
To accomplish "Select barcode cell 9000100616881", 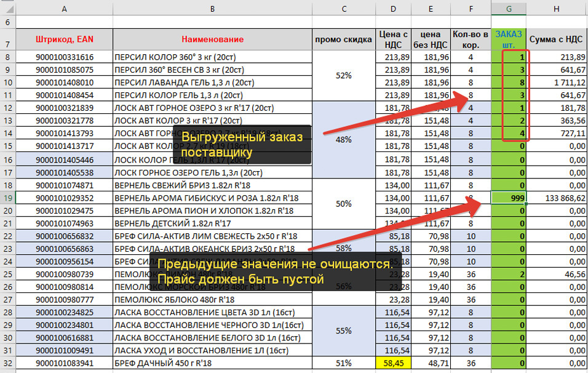I will 64,338.
